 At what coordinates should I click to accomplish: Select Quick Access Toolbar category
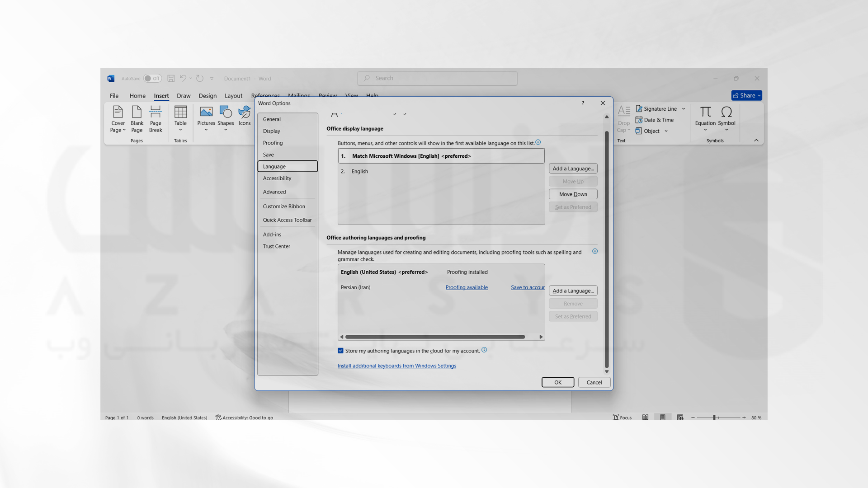coord(288,220)
